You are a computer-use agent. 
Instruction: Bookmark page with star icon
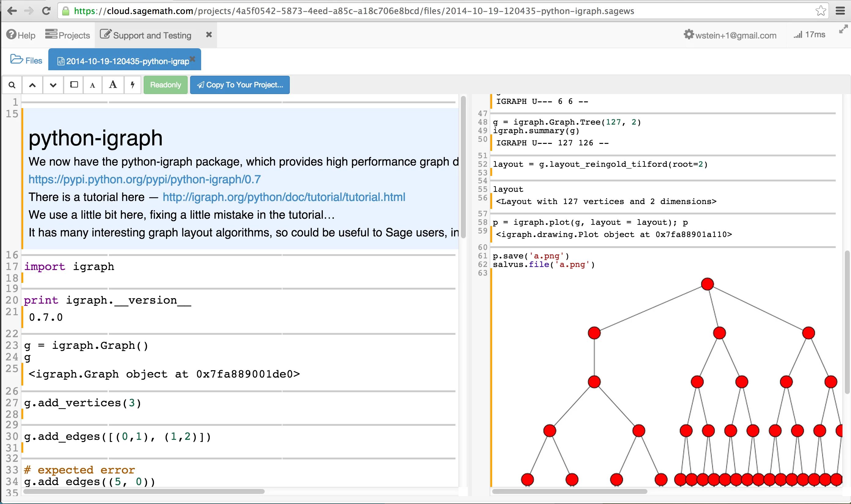click(x=820, y=11)
